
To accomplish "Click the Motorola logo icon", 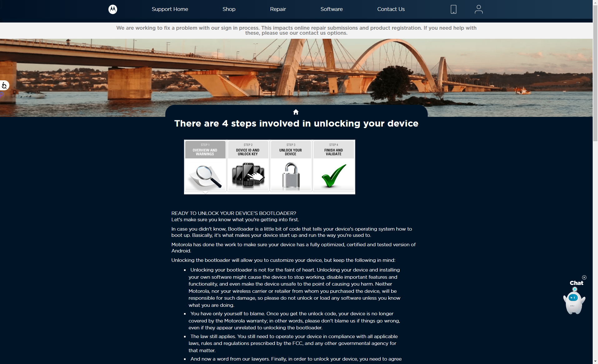I will coord(113,9).
